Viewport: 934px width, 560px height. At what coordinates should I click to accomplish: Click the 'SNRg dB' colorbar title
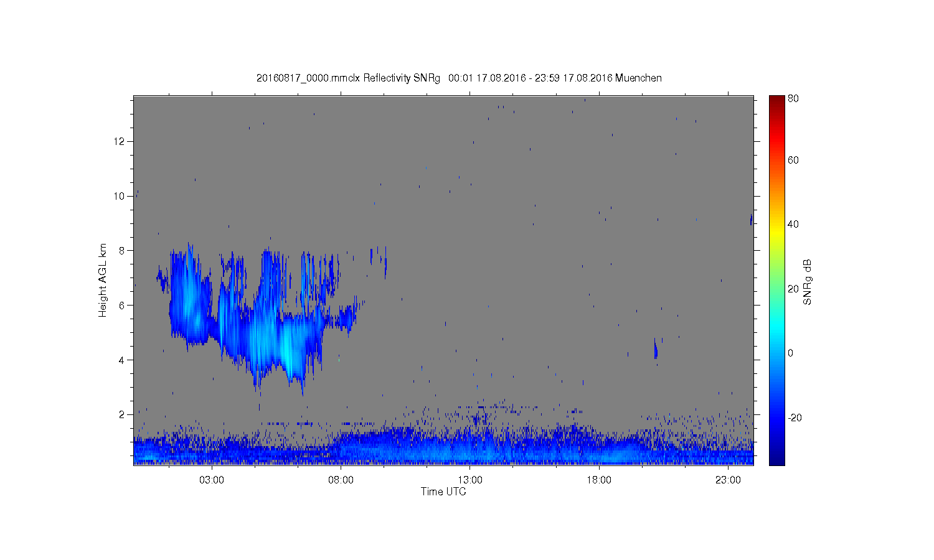(808, 282)
